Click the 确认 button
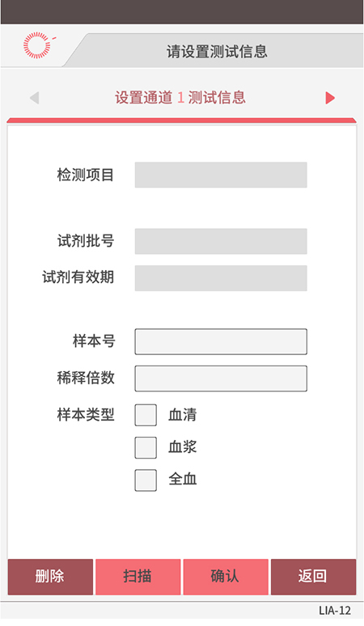This screenshot has height=626, width=364. click(226, 577)
